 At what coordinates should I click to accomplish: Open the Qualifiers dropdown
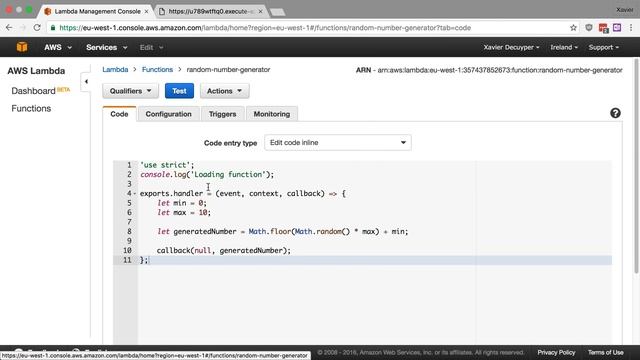tap(130, 91)
